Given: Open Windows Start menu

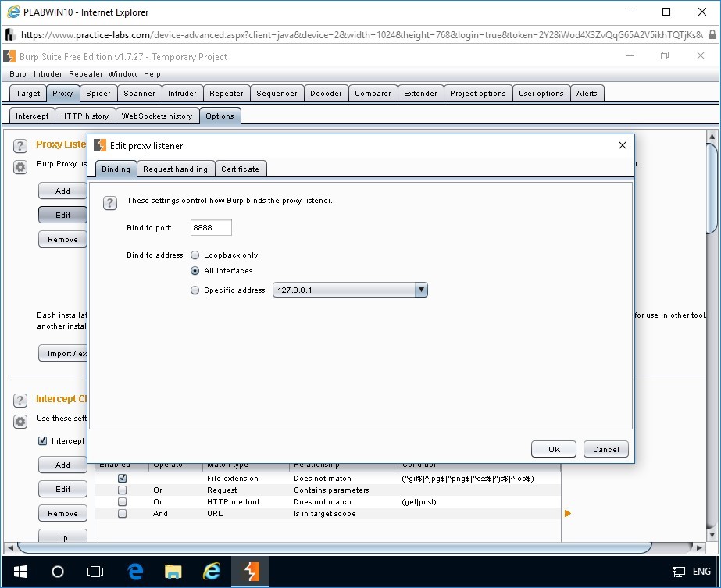Looking at the screenshot, I should click(x=19, y=571).
